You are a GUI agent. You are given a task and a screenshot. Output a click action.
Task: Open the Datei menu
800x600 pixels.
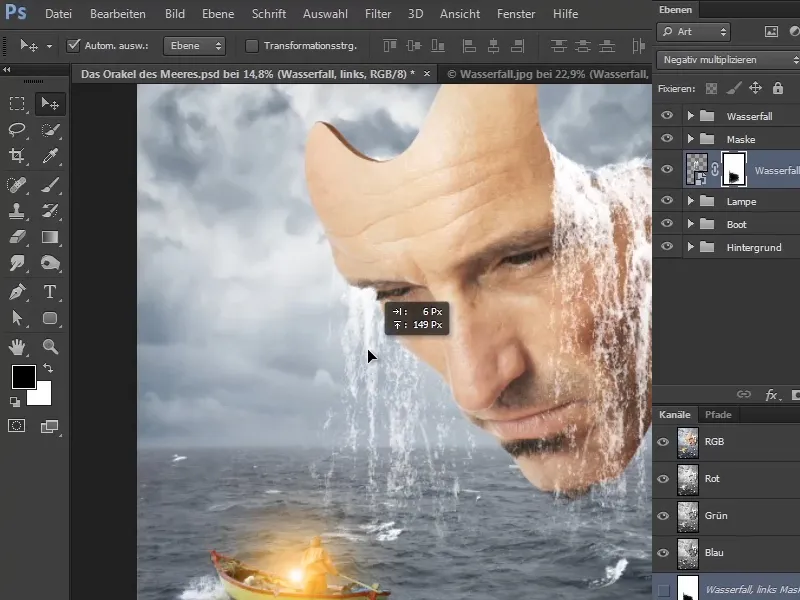58,14
